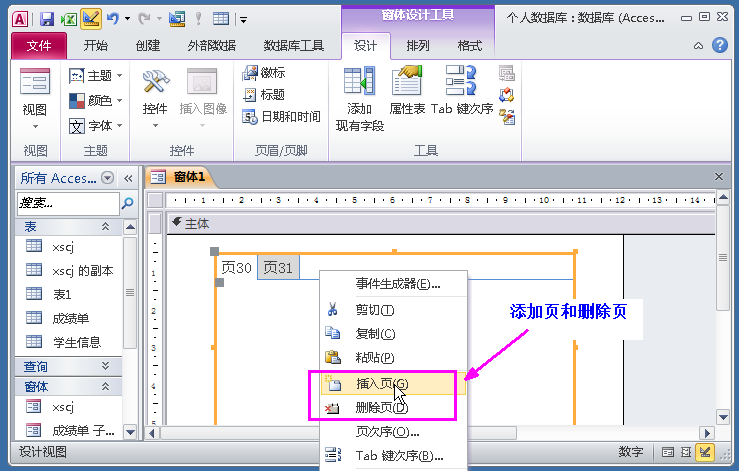Switch to the 排列 ribbon tab
The height and width of the screenshot is (471, 739).
pos(418,46)
